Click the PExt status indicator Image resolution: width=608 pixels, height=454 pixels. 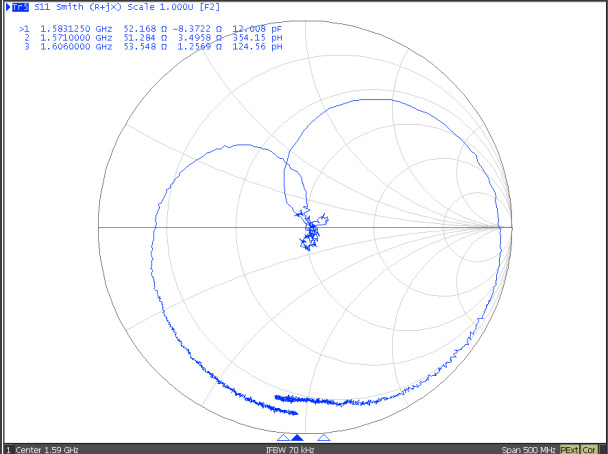[x=571, y=449]
